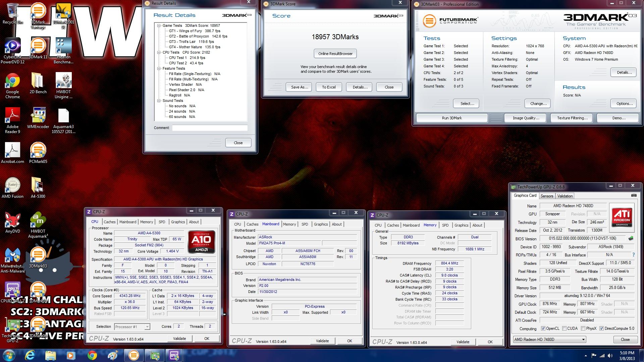644x362 pixels.
Task: Open Windows Explorer taskbar icon
Action: (50, 355)
